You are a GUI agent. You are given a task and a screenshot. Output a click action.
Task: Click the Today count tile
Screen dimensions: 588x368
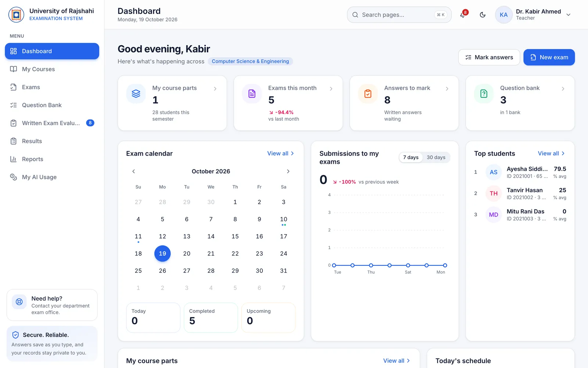(153, 318)
